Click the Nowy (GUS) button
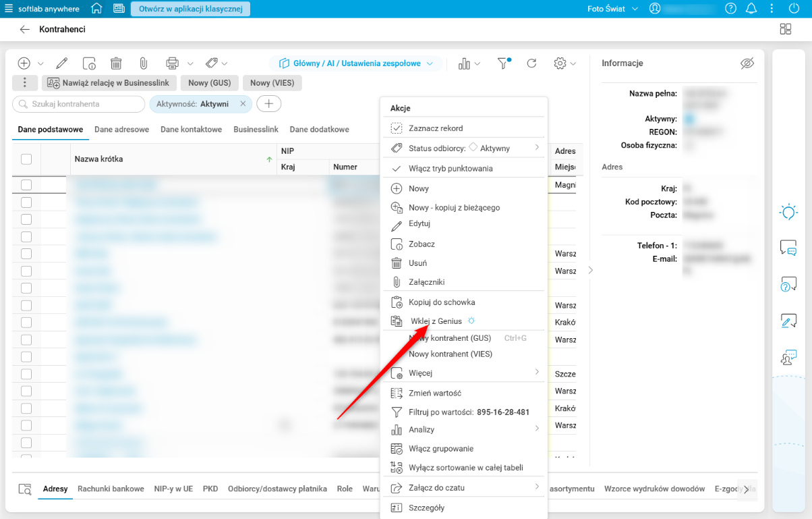Viewport: 812px width, 519px height. (x=209, y=83)
